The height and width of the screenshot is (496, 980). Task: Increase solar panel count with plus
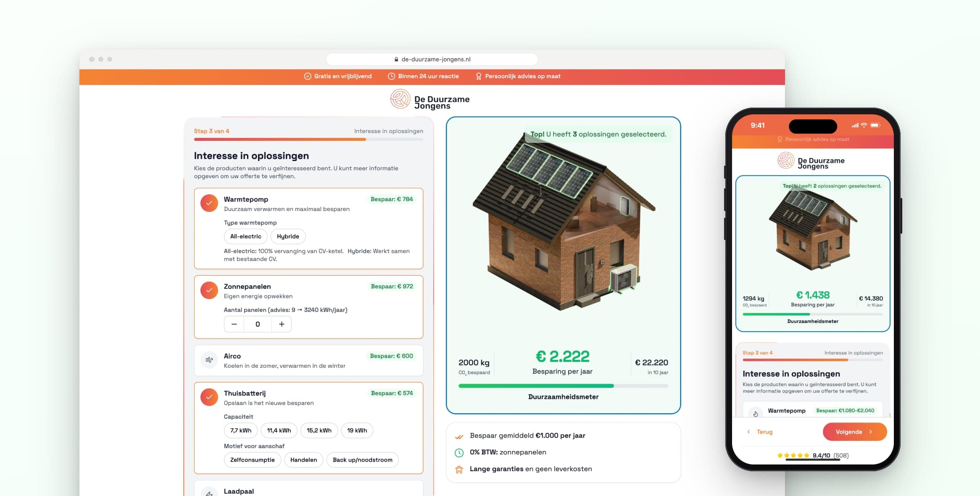282,324
